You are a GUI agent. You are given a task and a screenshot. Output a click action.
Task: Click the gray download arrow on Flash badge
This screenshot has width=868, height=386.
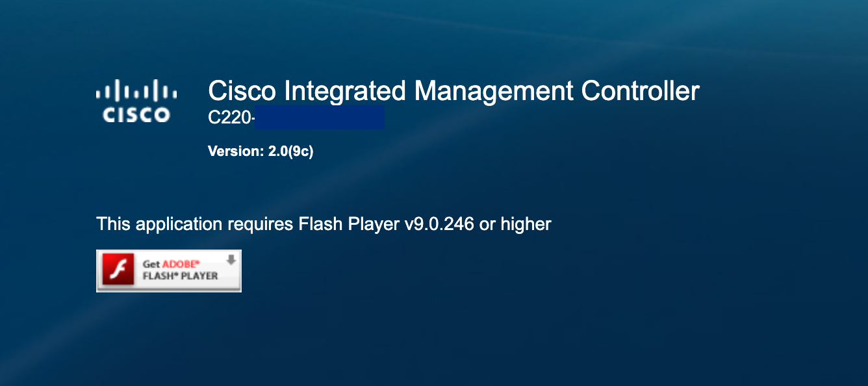[231, 260]
